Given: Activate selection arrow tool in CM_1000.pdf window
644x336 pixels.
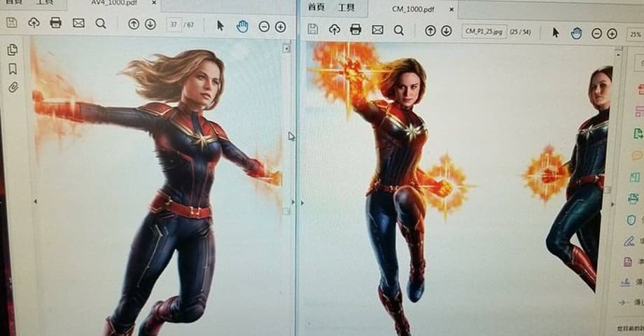Looking at the screenshot, I should pos(555,32).
